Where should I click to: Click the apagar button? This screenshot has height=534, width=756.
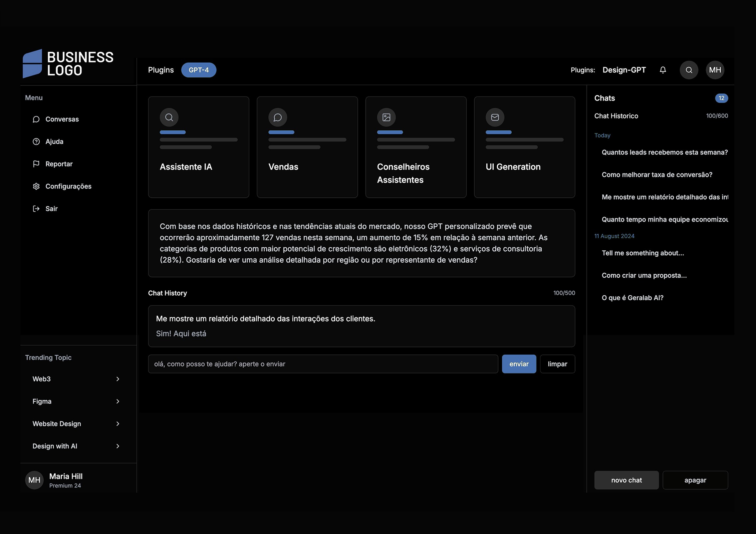pyautogui.click(x=695, y=480)
